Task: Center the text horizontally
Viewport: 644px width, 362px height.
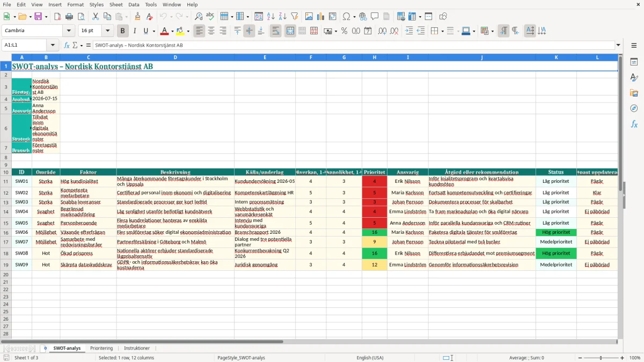Action: click(211, 31)
